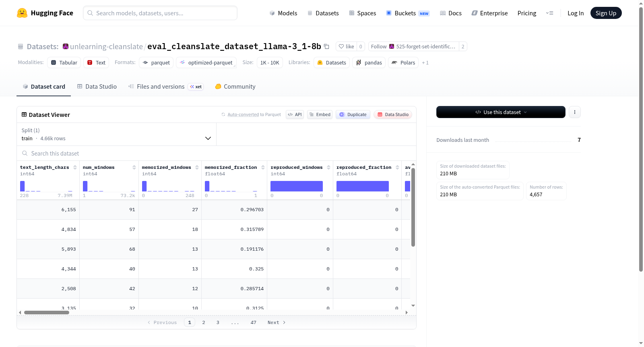Switch to Files and versions tab
The image size is (644, 347).
pos(165,86)
